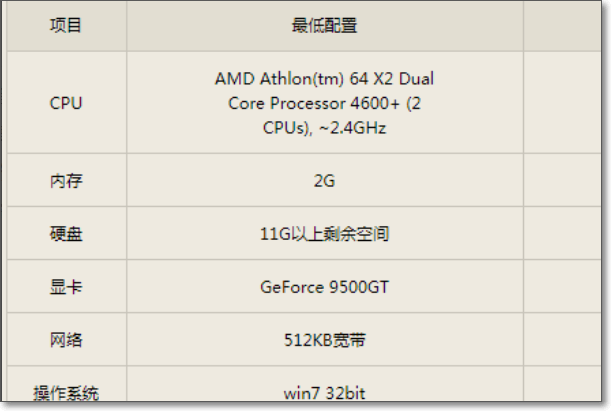Click the AMD Athlon(tm) 64 X2 Dual text
611x411 pixels.
click(x=324, y=79)
